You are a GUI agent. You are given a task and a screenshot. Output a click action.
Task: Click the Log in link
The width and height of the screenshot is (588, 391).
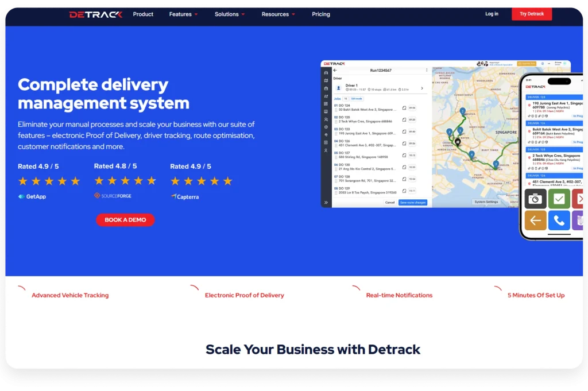tap(492, 14)
